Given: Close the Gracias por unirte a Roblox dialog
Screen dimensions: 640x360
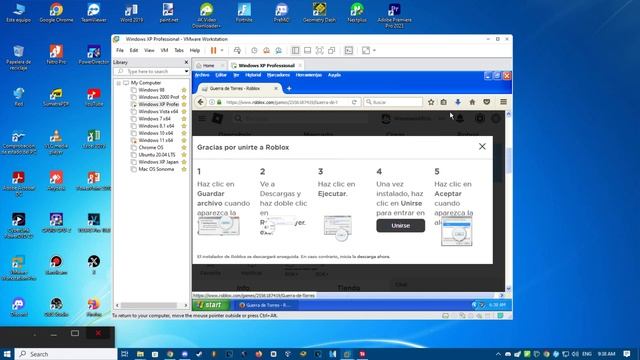Looking at the screenshot, I should [x=482, y=147].
